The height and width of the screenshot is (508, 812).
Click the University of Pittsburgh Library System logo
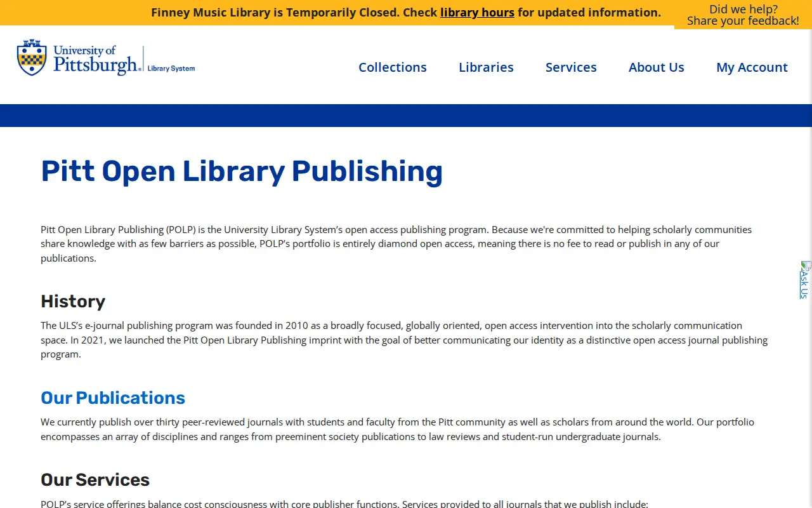(x=106, y=58)
